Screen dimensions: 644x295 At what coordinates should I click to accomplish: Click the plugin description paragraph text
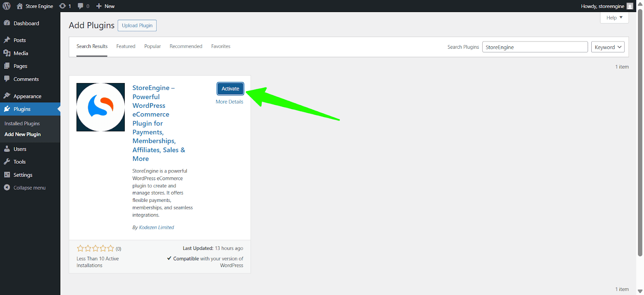click(163, 193)
